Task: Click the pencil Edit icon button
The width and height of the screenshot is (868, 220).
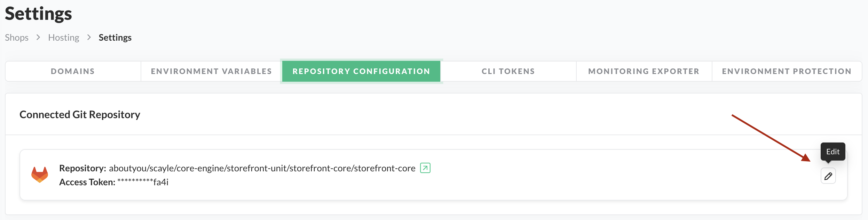Action: (828, 176)
